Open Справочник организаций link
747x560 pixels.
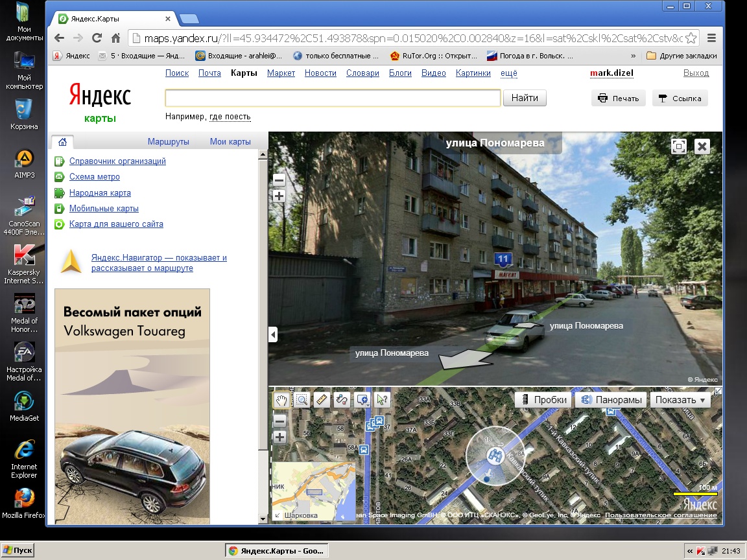(x=117, y=161)
